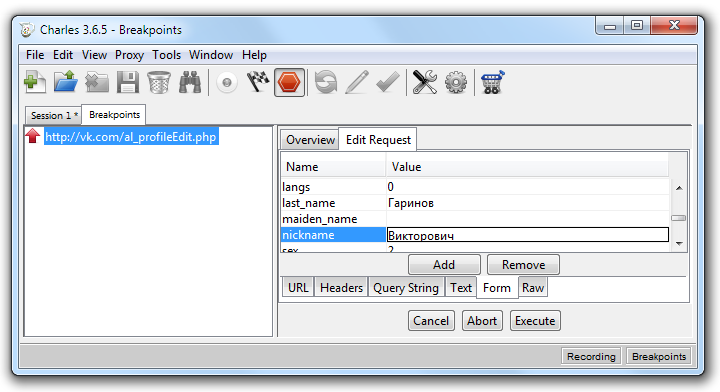The height and width of the screenshot is (392, 720).
Task: Click the langs value 0 cell
Action: (x=527, y=187)
